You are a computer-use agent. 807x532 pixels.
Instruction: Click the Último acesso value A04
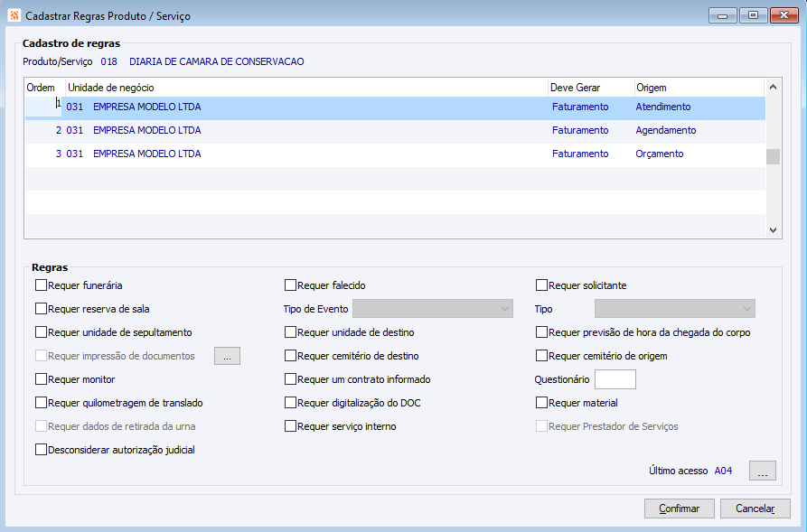[x=723, y=471]
